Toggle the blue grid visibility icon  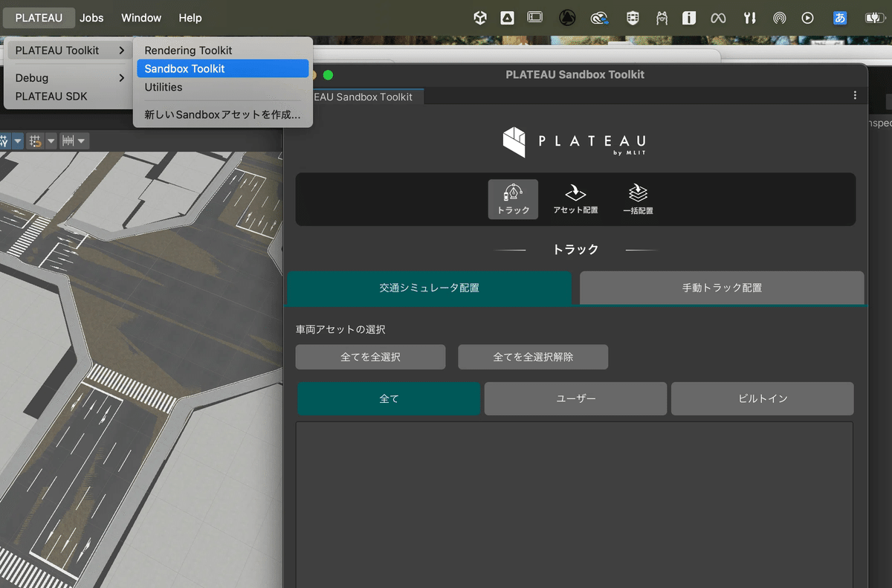[6, 140]
